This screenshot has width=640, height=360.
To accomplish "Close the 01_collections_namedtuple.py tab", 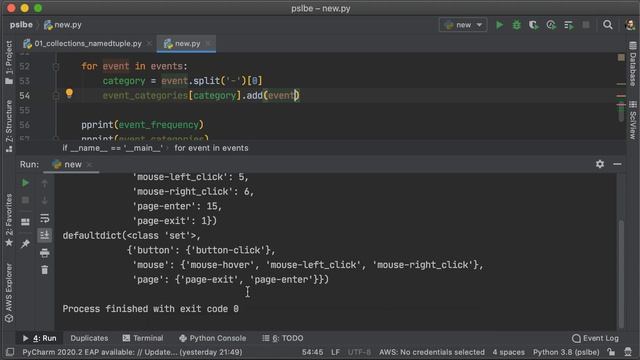I will 149,43.
